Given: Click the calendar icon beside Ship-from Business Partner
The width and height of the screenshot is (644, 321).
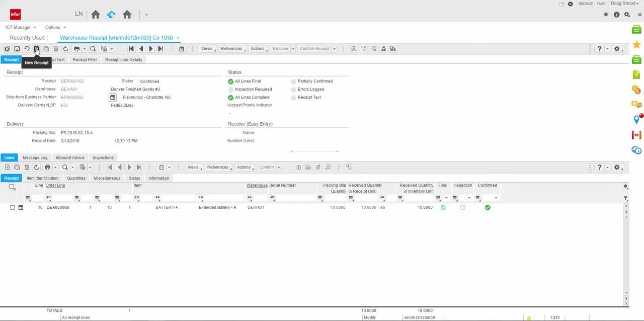Looking at the screenshot, I should point(113,97).
